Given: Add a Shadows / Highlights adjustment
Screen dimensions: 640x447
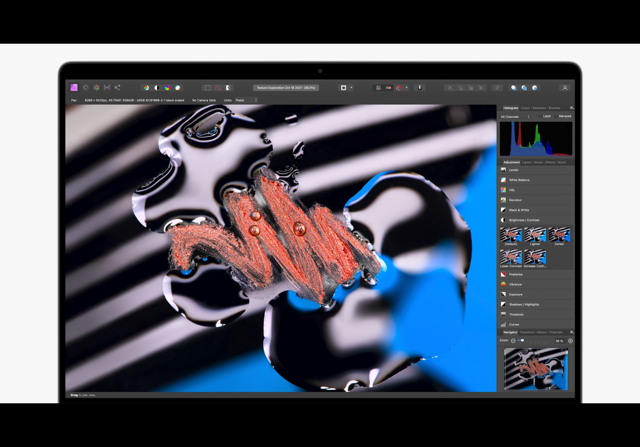Looking at the screenshot, I should tap(536, 305).
